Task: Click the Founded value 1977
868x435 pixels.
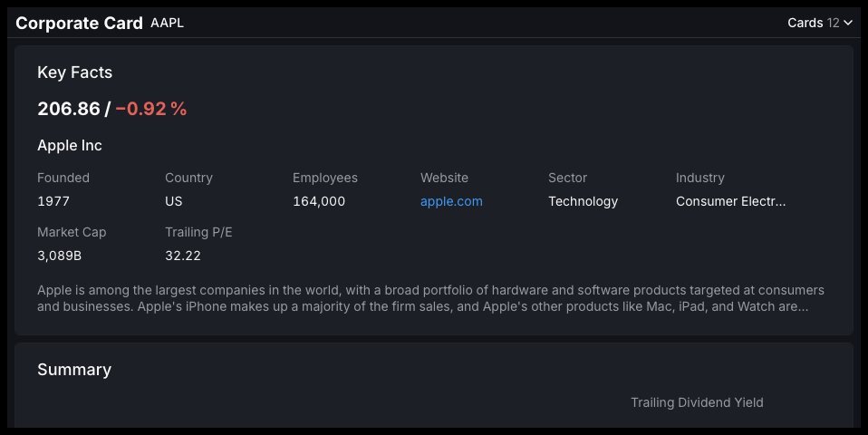Action: click(53, 201)
